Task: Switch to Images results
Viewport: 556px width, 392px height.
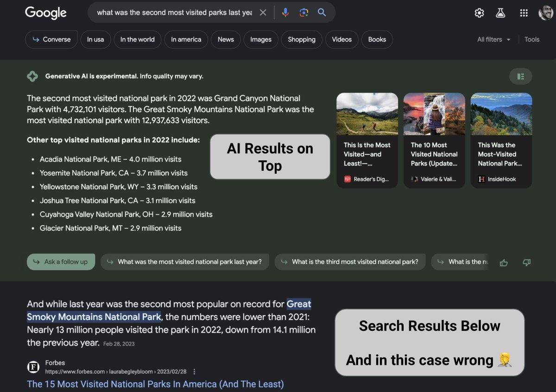Action: [x=261, y=39]
